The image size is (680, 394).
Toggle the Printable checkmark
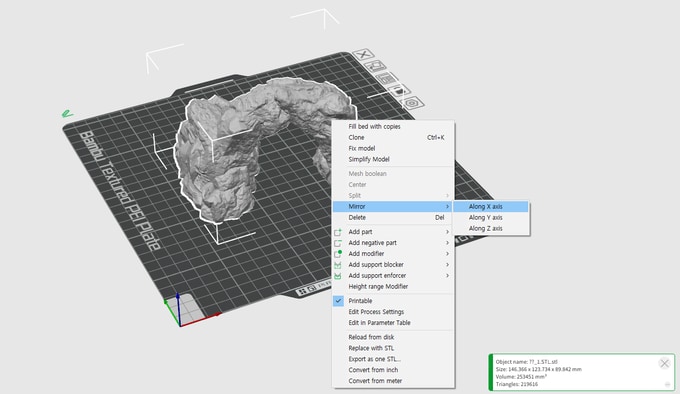point(338,301)
